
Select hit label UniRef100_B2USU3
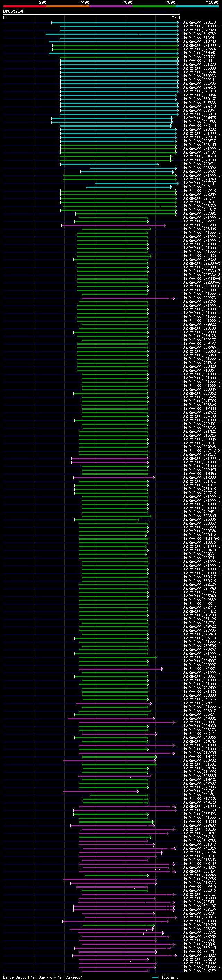(199, 328)
